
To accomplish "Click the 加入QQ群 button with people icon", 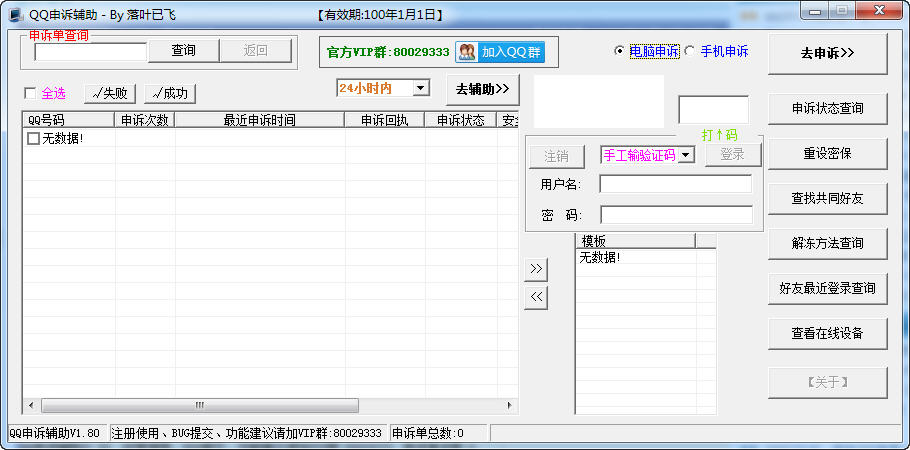I will pos(500,52).
